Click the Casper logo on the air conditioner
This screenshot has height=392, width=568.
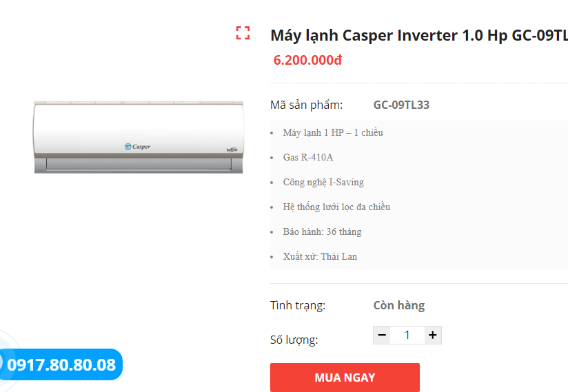[x=137, y=146]
